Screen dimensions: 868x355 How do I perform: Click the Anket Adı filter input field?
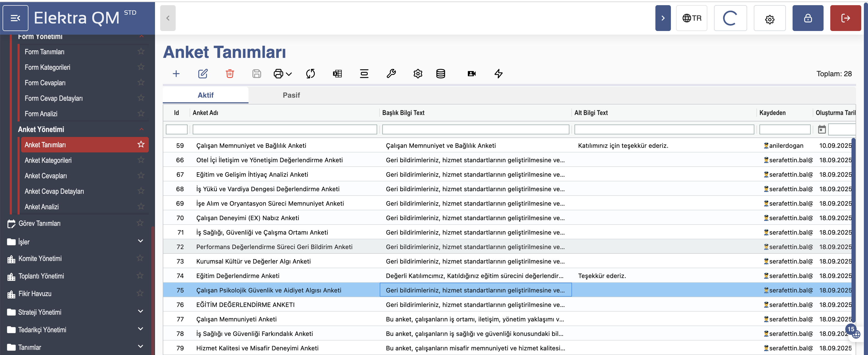(284, 129)
